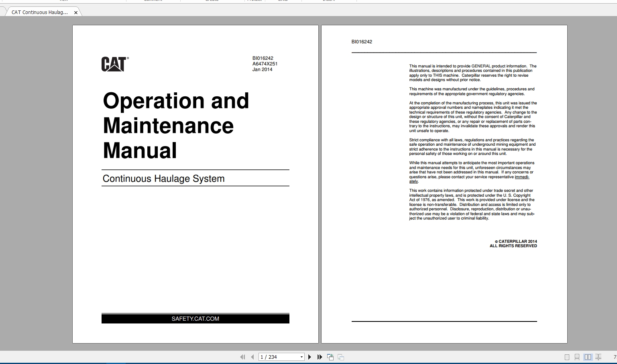The height and width of the screenshot is (364, 617).
Task: Switch to continuous page view
Action: pyautogui.click(x=577, y=357)
